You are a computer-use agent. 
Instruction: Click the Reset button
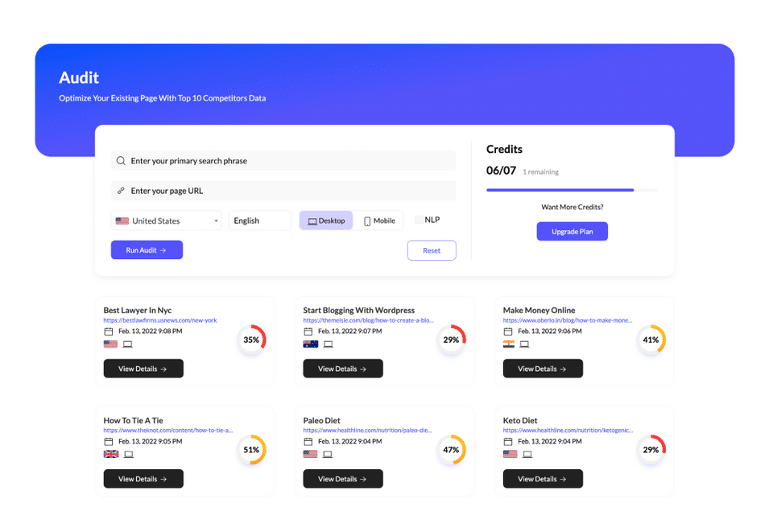click(x=432, y=251)
